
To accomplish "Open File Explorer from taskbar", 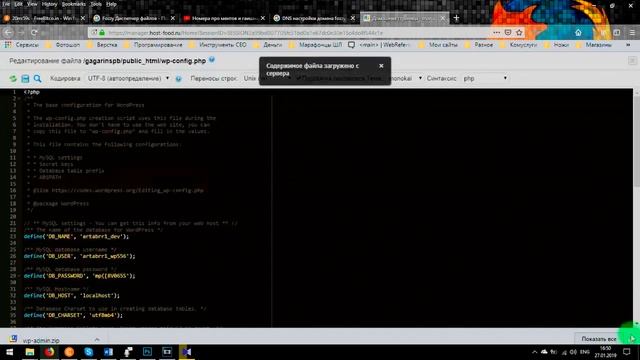I will [x=29, y=352].
